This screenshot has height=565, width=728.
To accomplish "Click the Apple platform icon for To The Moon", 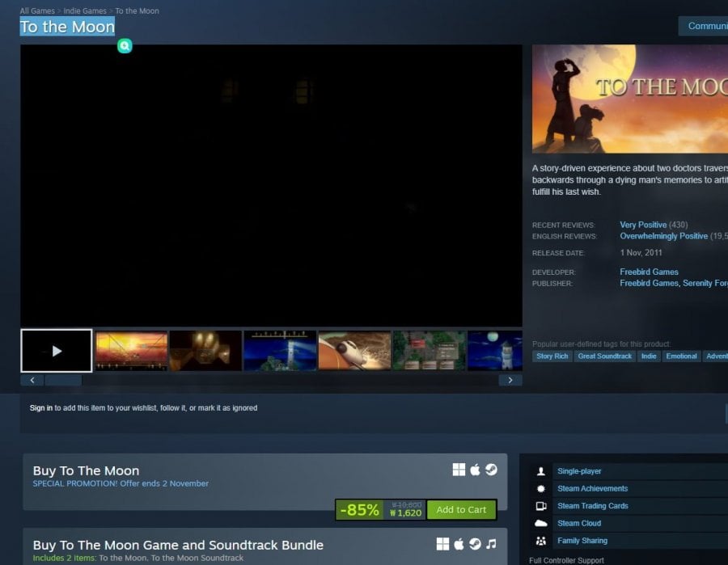I will [x=475, y=470].
